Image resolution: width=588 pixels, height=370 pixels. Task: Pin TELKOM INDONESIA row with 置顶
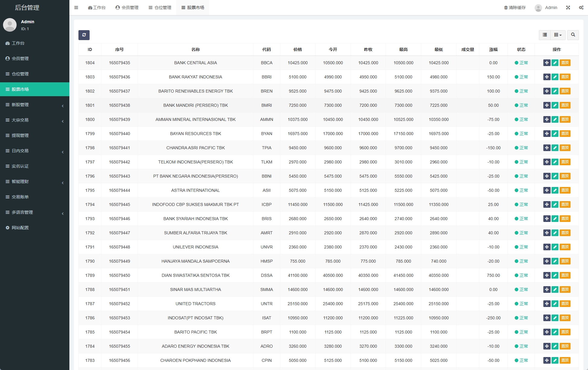point(565,162)
